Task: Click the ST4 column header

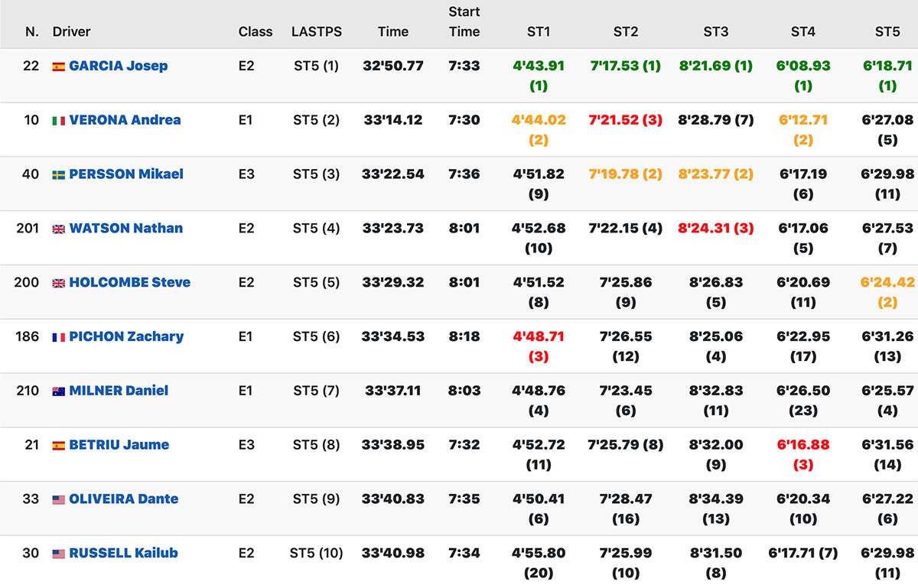Action: coord(803,32)
